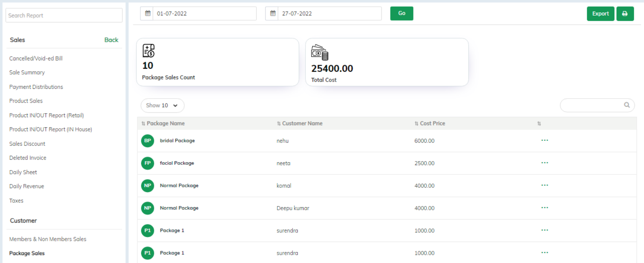The image size is (644, 263).
Task: Open the options menu for komal's Normal Package row
Action: [x=545, y=185]
